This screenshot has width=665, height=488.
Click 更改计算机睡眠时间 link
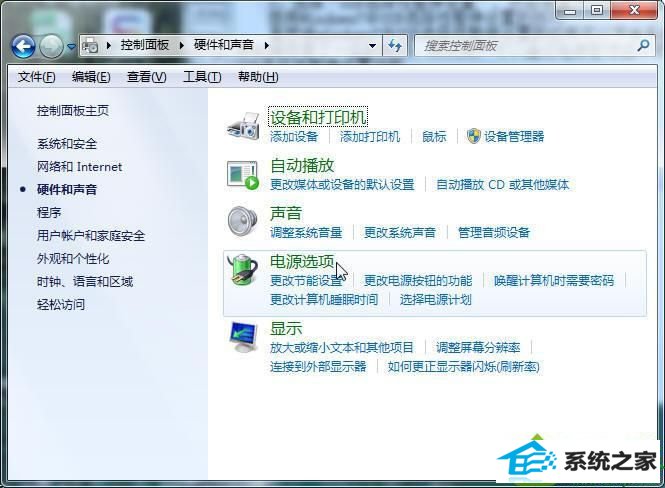click(324, 300)
